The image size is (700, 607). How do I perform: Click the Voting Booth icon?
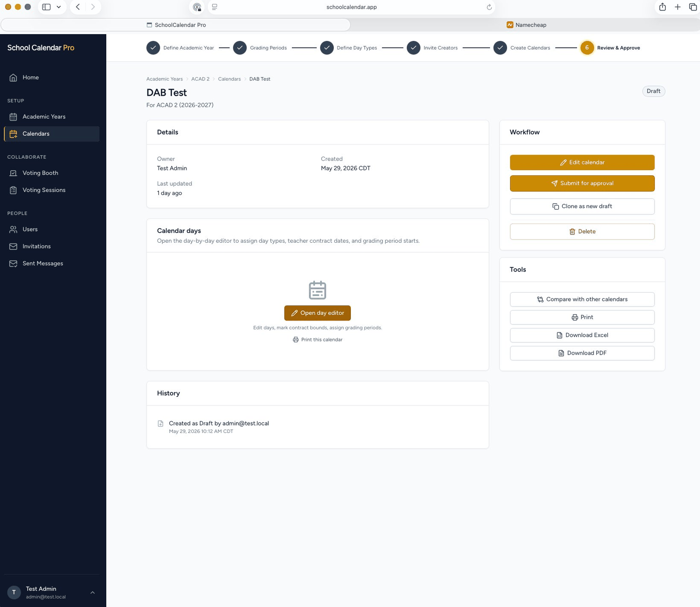pyautogui.click(x=13, y=173)
